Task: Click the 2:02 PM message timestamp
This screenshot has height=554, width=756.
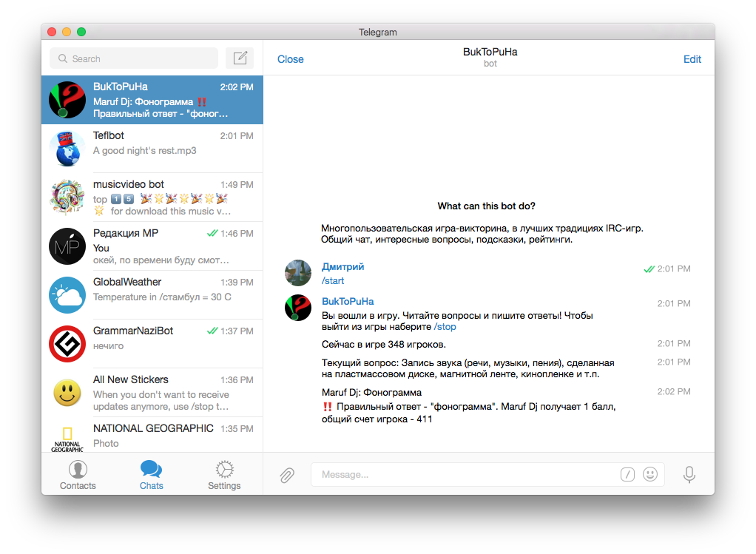Action: [674, 391]
